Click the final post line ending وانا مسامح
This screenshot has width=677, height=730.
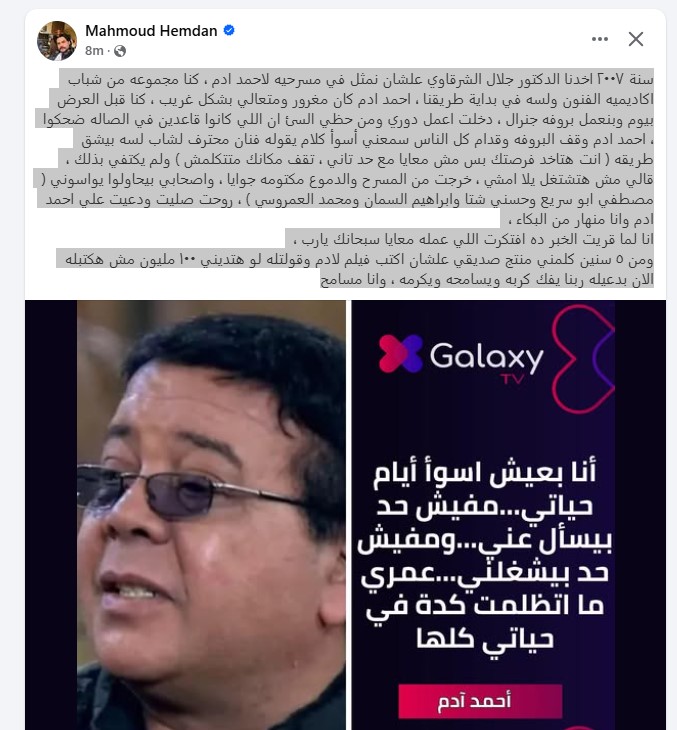click(x=487, y=279)
